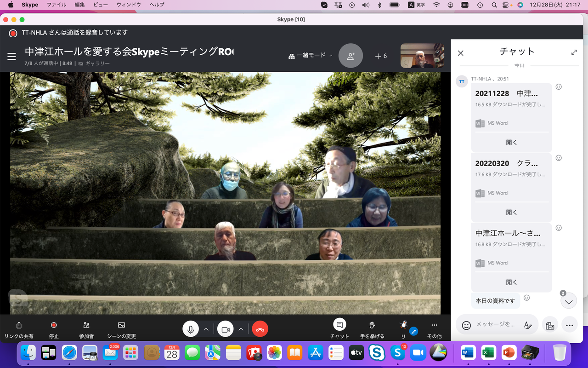Add people to the call
588x368 pixels.
[x=351, y=56]
